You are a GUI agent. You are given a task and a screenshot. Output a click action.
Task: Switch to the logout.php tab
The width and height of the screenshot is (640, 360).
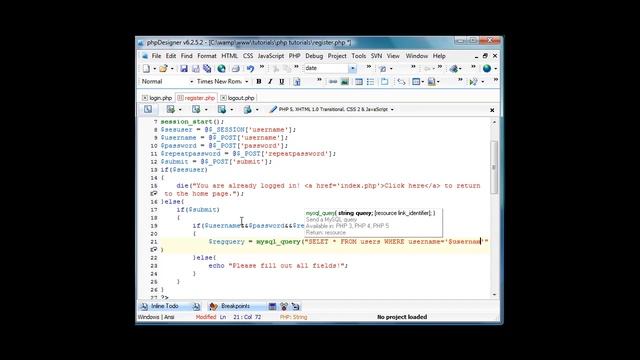tap(238, 98)
